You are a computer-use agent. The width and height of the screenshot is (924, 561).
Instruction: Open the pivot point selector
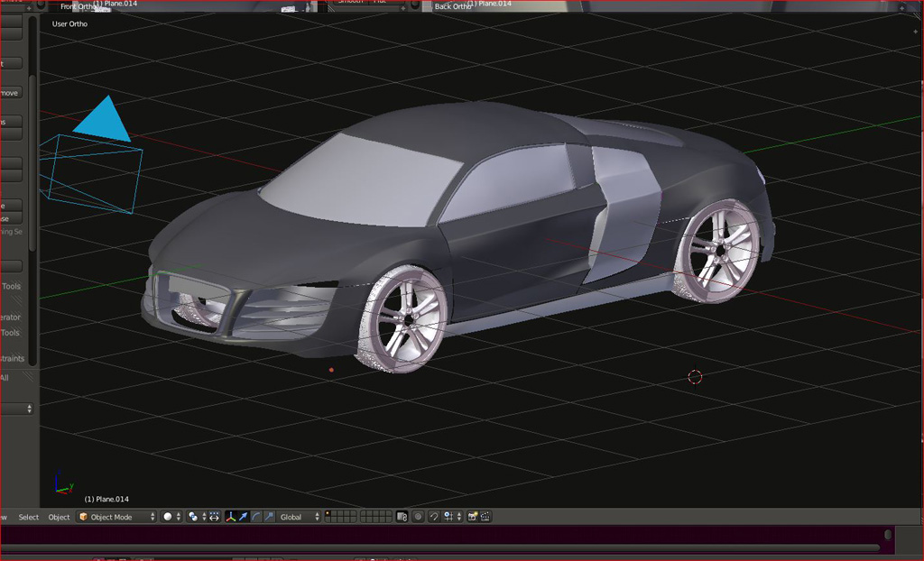(196, 517)
